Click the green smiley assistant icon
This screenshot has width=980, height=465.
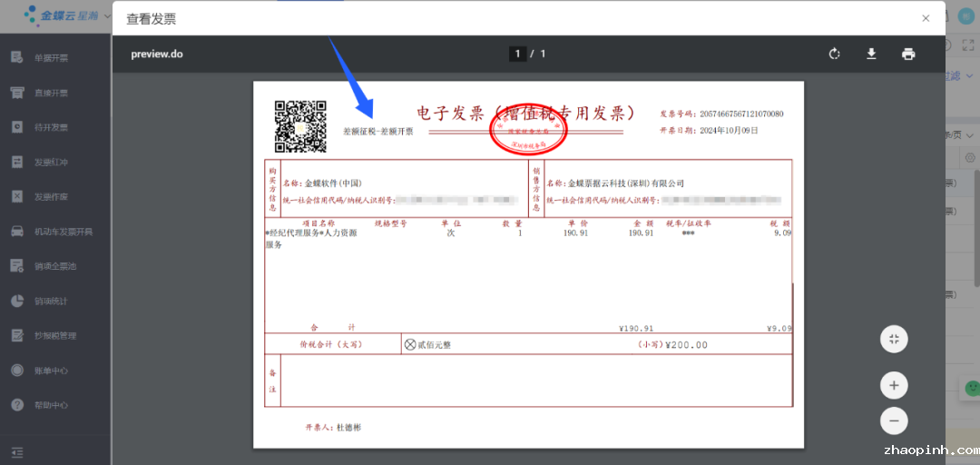tap(972, 388)
